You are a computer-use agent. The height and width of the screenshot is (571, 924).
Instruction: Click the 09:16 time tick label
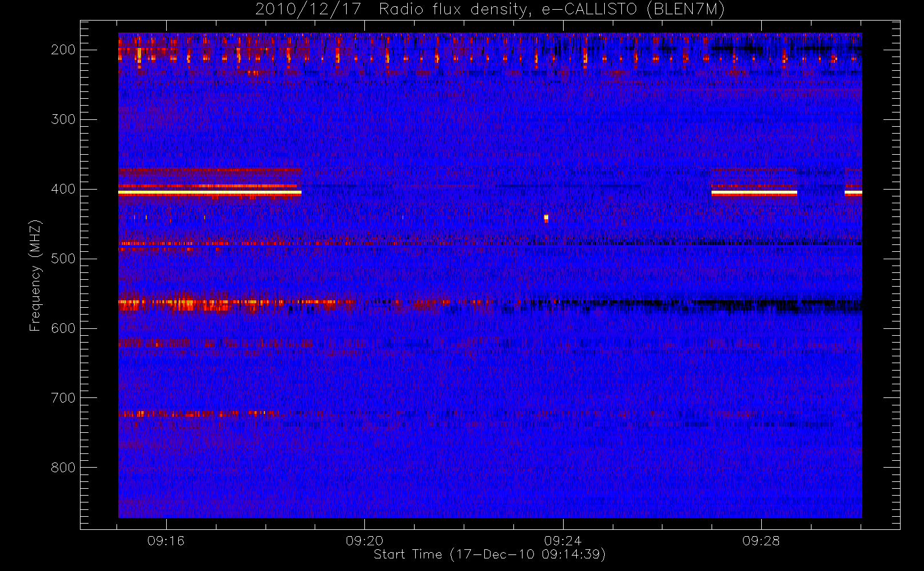tap(166, 541)
